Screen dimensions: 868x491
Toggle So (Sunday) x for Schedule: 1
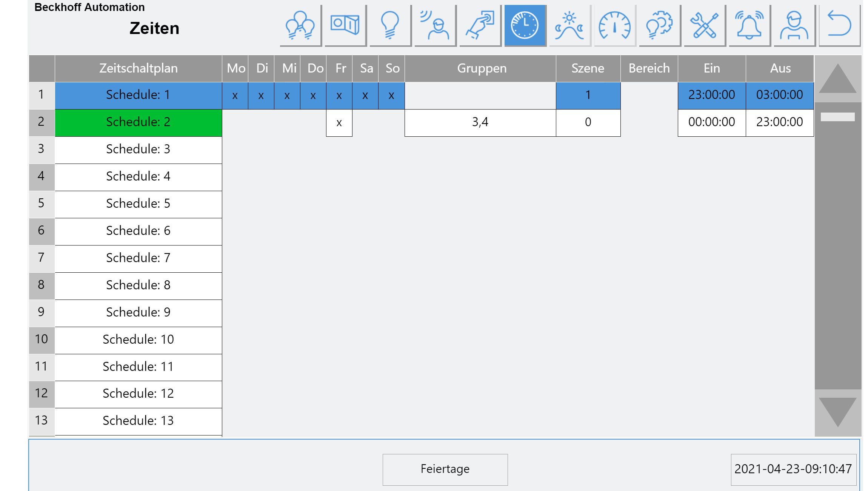pyautogui.click(x=391, y=96)
